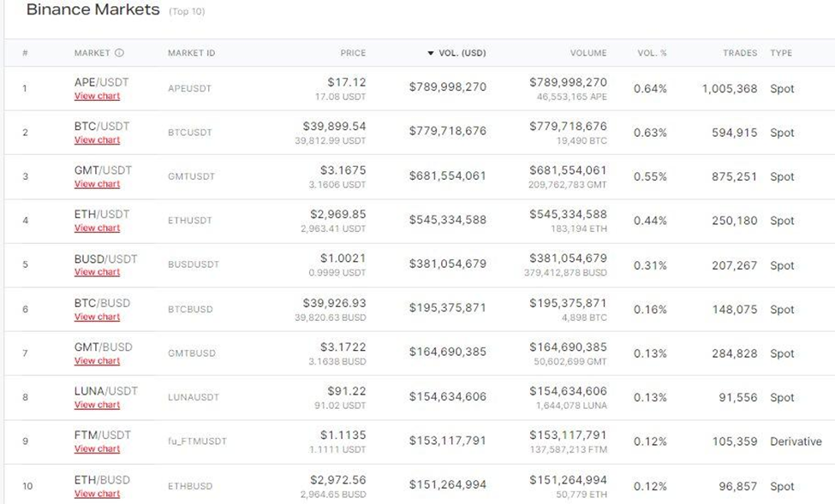Viewport: 835px width, 504px height.
Task: Open View chart for LUNA/USDT
Action: point(97,405)
